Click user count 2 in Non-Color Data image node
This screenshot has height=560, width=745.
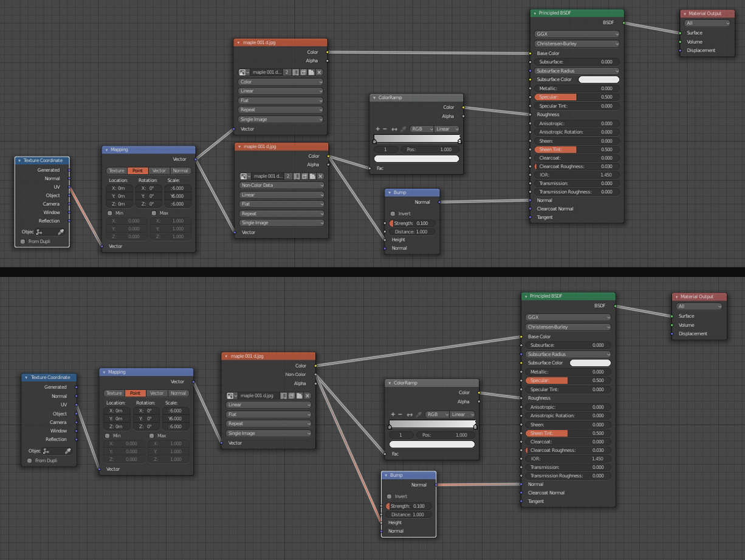pyautogui.click(x=289, y=176)
